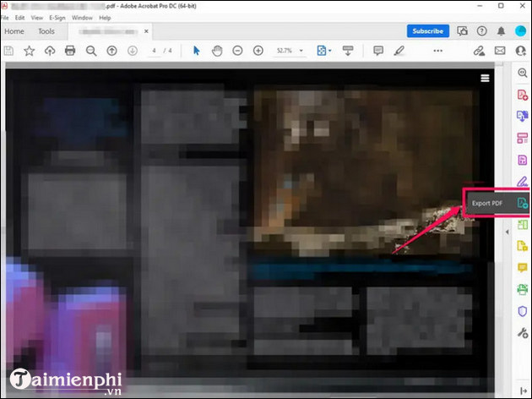Bookmark file with the star icon
This screenshot has height=399, width=532.
click(30, 51)
